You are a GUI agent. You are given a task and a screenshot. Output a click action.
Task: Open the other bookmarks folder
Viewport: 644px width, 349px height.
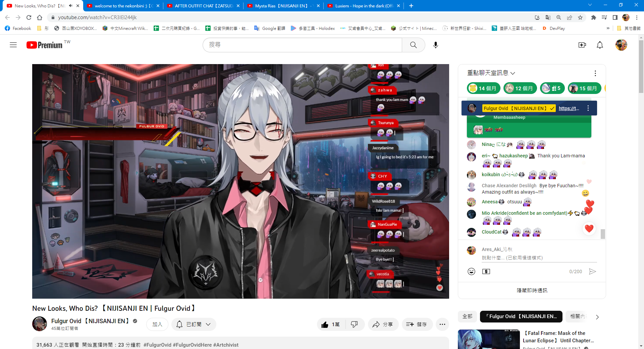click(x=629, y=29)
